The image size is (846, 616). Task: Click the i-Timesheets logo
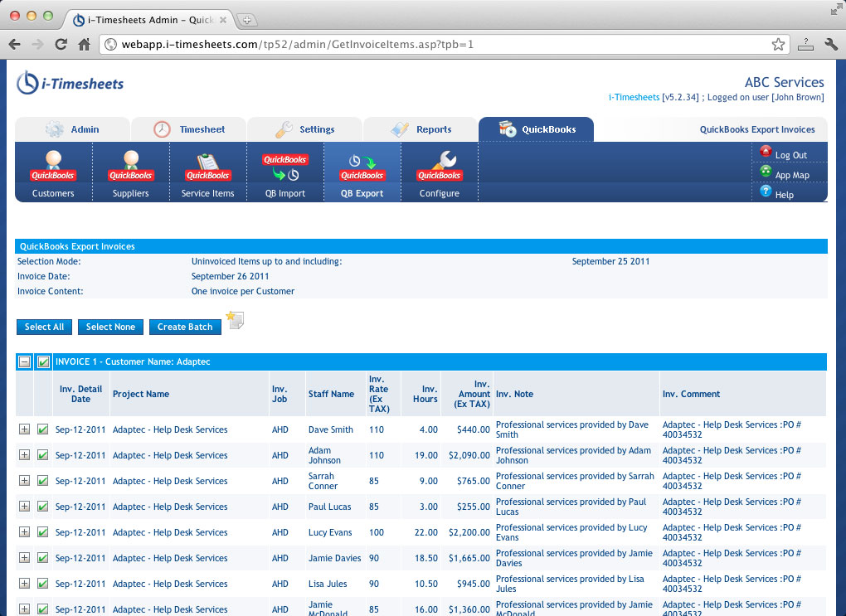click(x=70, y=83)
